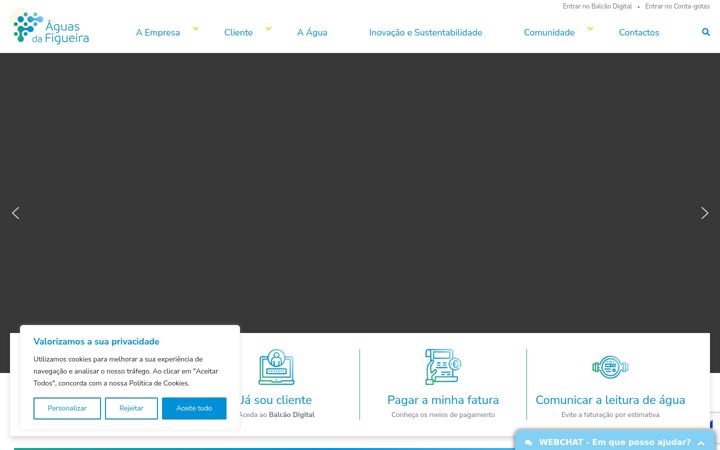
Task: Go to previous slide arrow
Action: 16,213
